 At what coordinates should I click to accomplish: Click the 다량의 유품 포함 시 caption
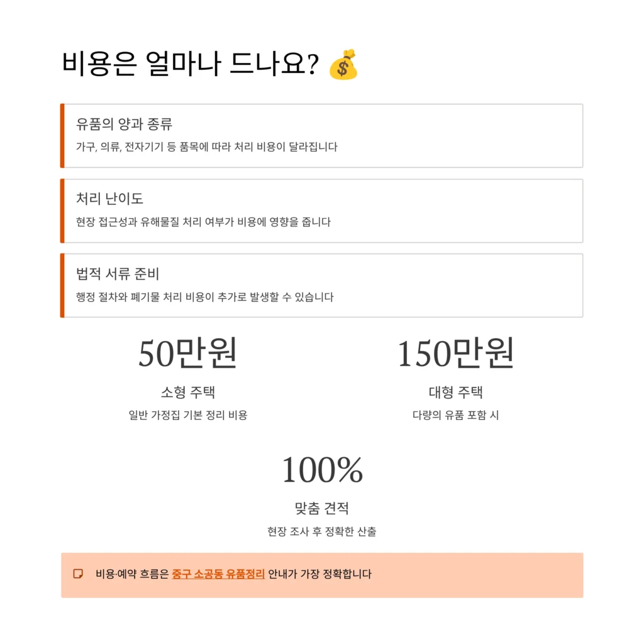pos(455,415)
